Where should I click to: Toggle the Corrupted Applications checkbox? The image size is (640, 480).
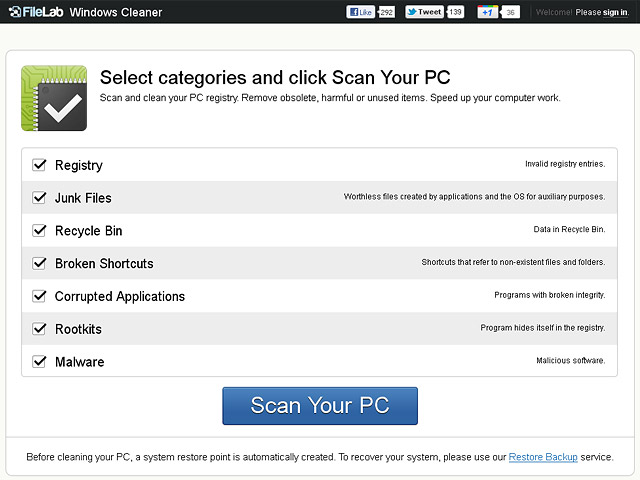coord(39,296)
